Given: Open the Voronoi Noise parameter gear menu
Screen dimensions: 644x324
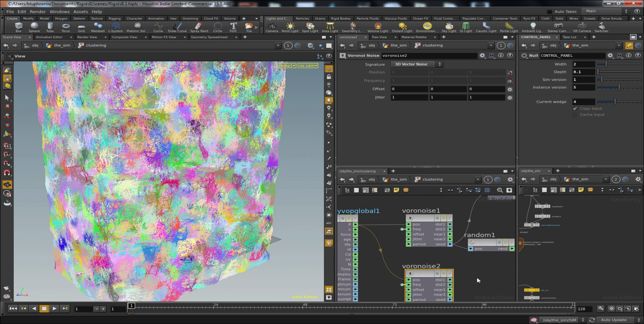Looking at the screenshot, I should point(482,55).
